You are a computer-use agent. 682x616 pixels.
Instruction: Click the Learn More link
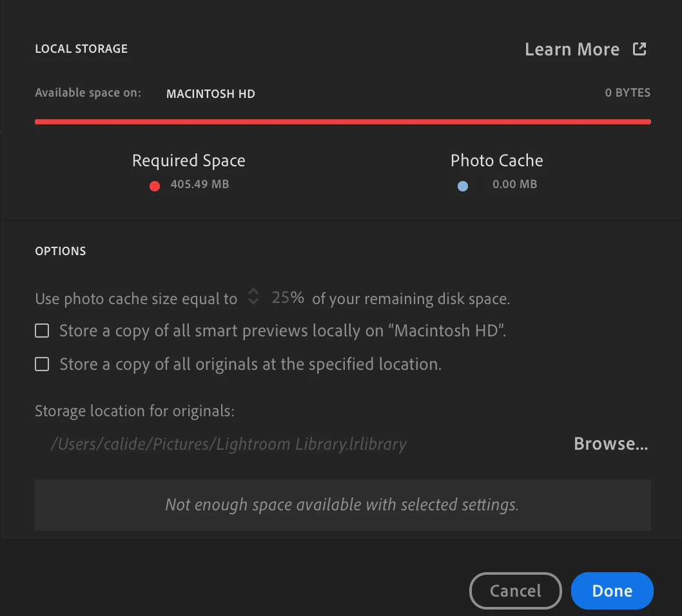572,49
